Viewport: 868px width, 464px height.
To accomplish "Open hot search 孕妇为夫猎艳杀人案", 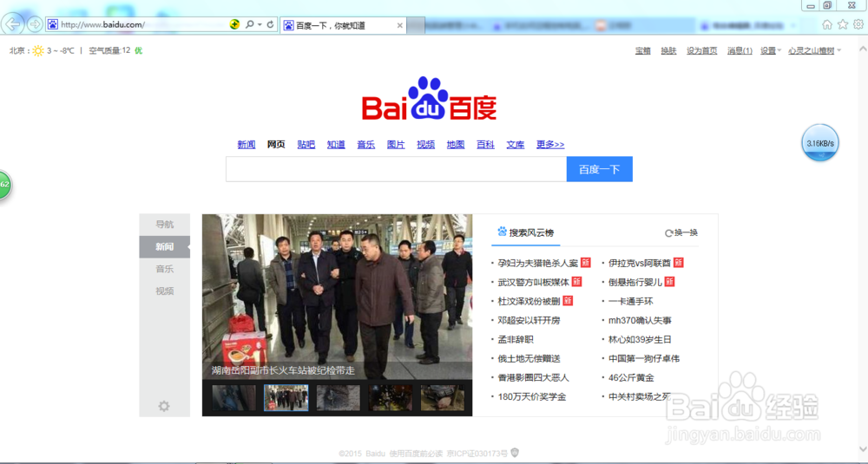I will (537, 264).
